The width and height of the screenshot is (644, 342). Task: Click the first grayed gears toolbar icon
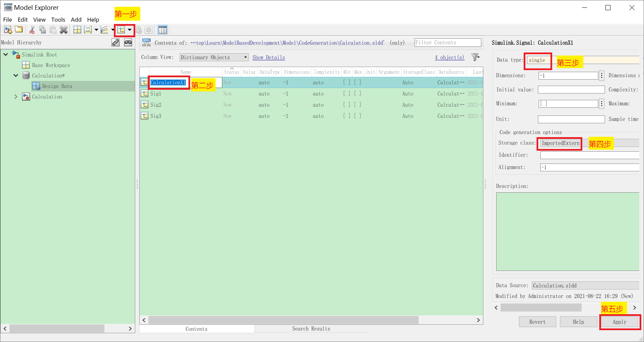click(x=139, y=30)
